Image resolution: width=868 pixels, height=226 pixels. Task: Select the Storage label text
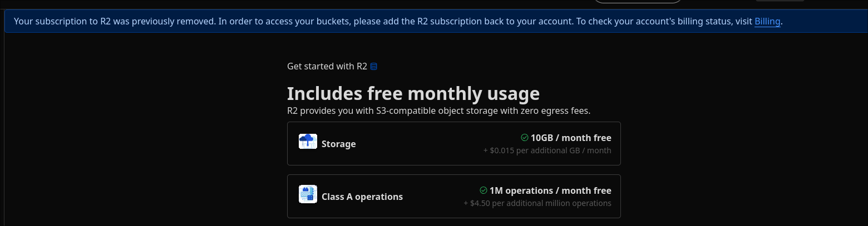pyautogui.click(x=338, y=144)
